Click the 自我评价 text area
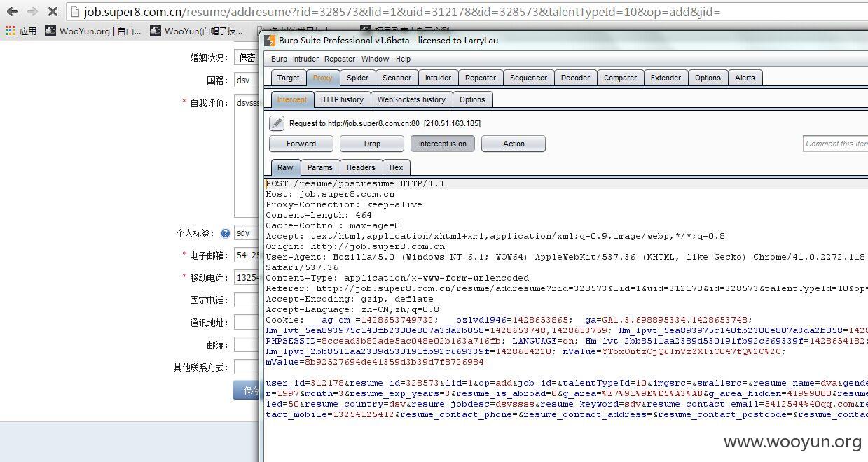The image size is (868, 462). 247,155
